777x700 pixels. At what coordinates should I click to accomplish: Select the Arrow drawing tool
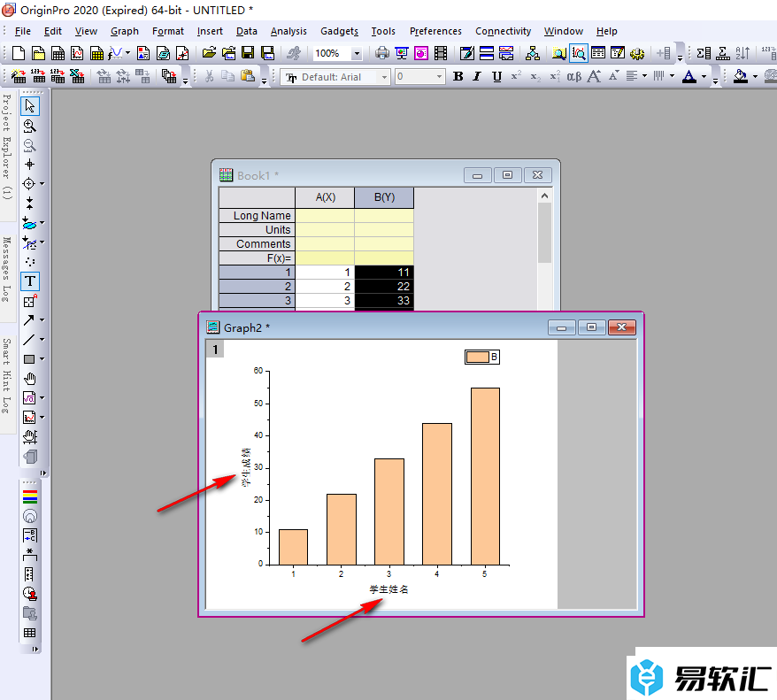pos(28,320)
